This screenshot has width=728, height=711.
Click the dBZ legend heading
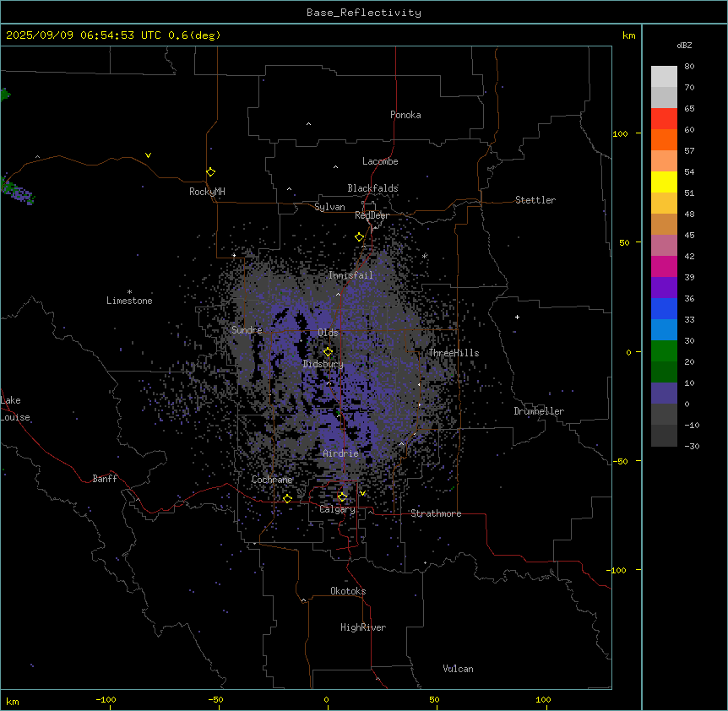tap(684, 45)
